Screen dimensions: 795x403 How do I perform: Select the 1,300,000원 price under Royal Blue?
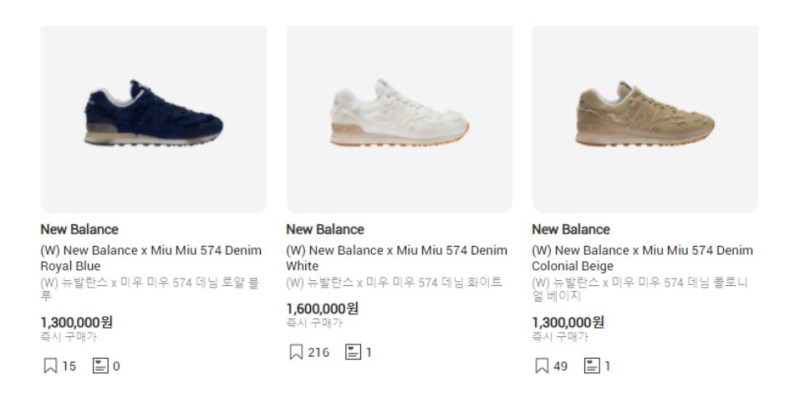coord(77,322)
